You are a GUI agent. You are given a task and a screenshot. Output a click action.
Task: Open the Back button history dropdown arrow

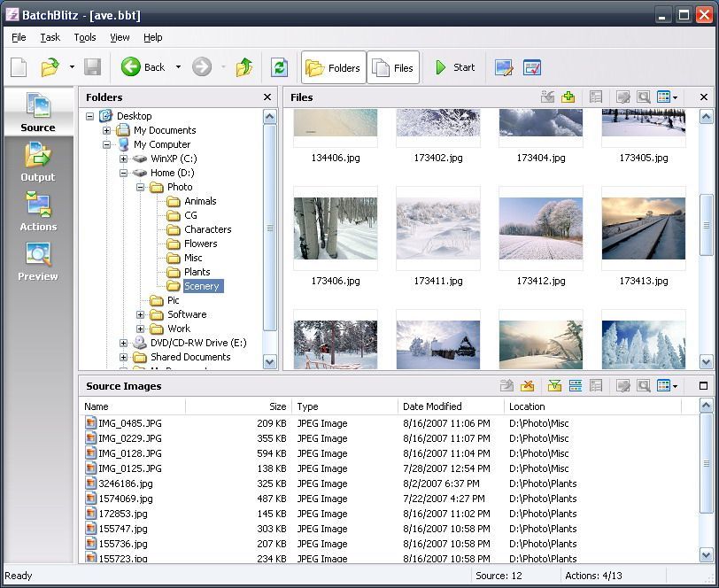(178, 67)
